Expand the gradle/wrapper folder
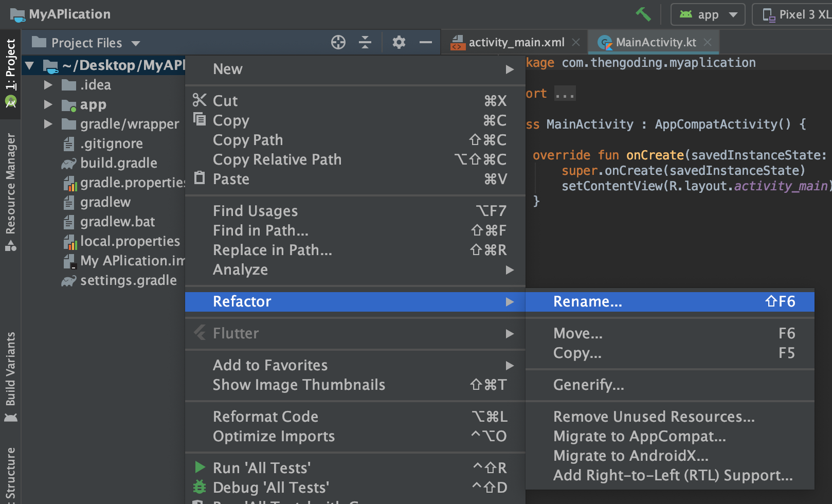This screenshot has width=832, height=504. [x=48, y=124]
